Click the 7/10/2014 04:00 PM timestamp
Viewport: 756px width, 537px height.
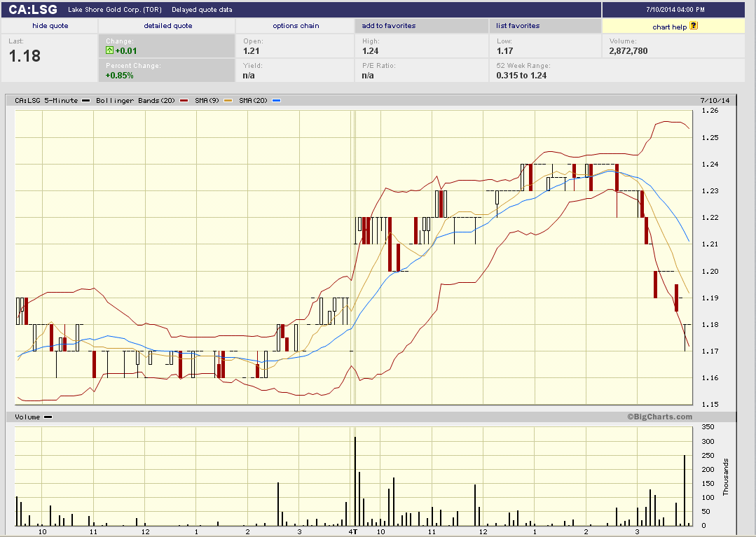pos(675,10)
